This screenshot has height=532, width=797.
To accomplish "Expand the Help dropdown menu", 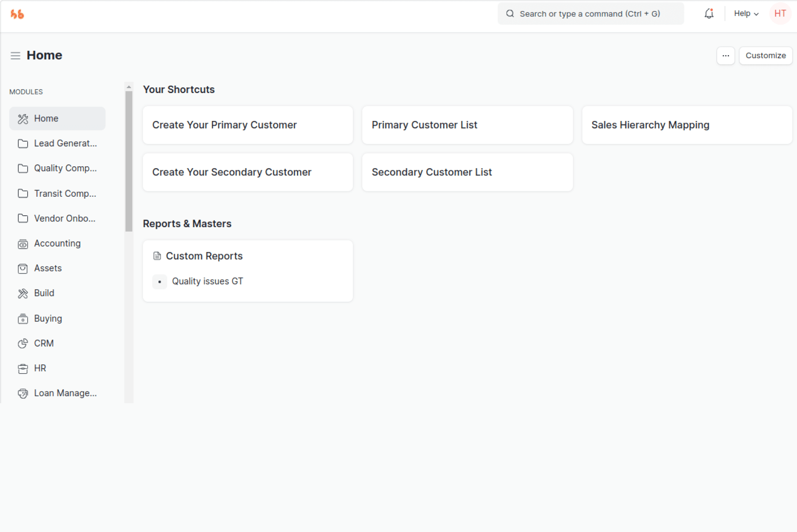I will 746,14.
